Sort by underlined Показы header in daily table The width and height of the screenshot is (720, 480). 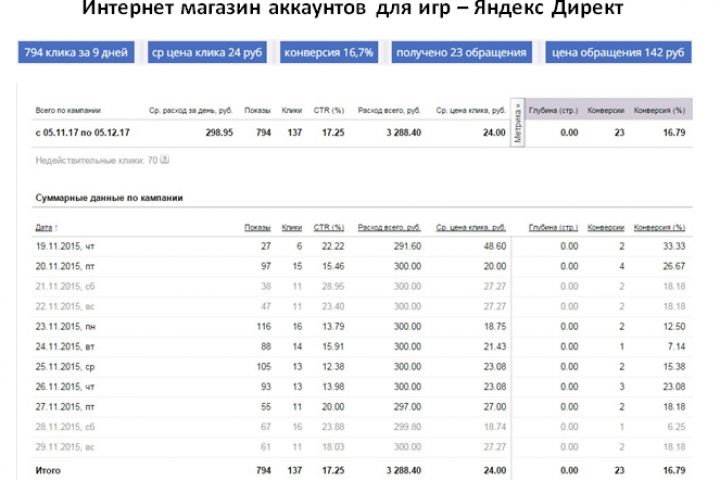coord(257,227)
